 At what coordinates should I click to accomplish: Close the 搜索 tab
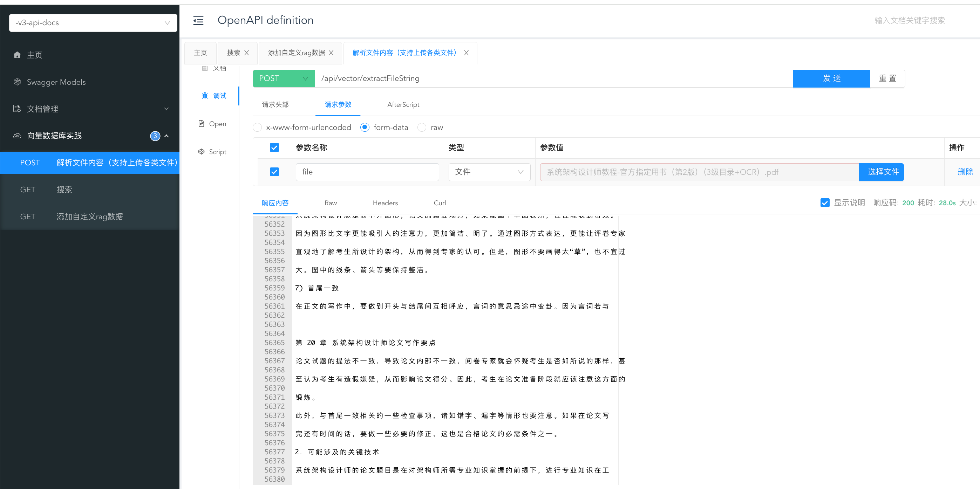pyautogui.click(x=246, y=53)
